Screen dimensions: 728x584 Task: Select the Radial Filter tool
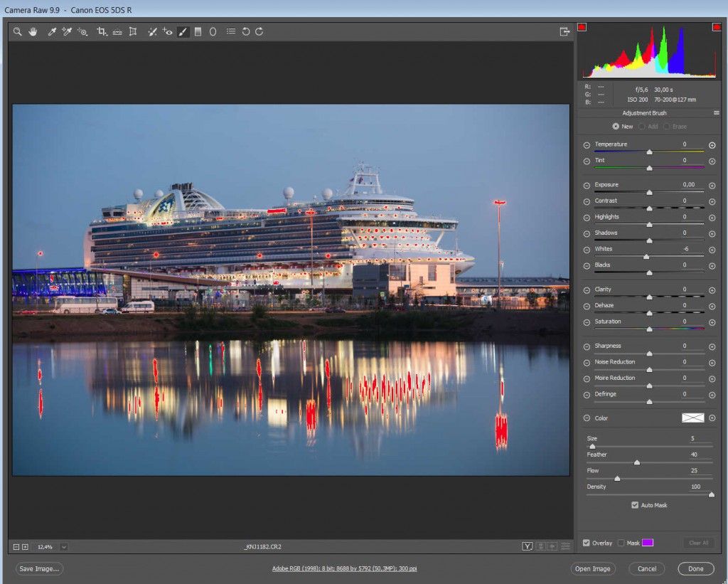pos(213,32)
